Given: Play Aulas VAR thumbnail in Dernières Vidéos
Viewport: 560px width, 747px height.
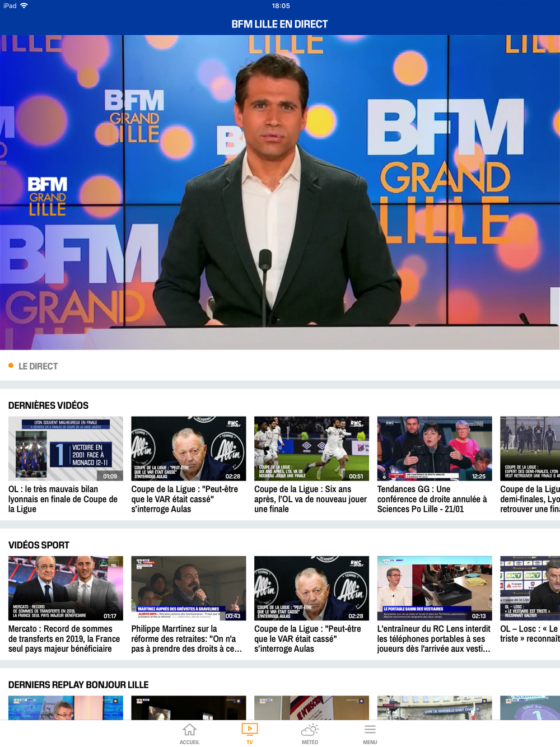Looking at the screenshot, I should click(188, 449).
